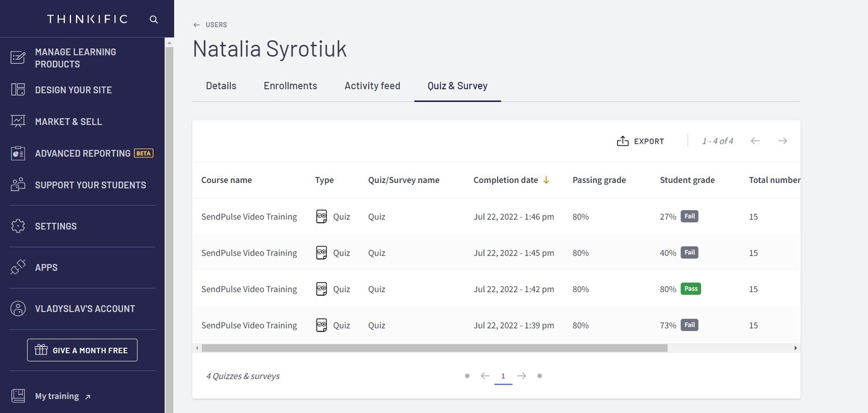Open the Activity feed tab
Screen dimensions: 868x413
[372, 86]
